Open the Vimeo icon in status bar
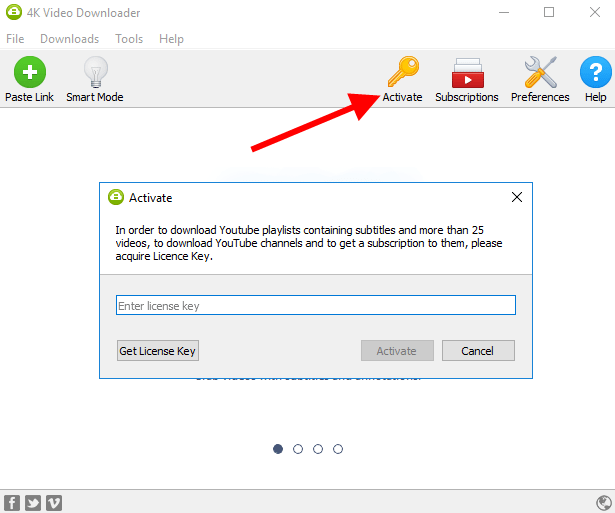The image size is (615, 513). [x=54, y=503]
